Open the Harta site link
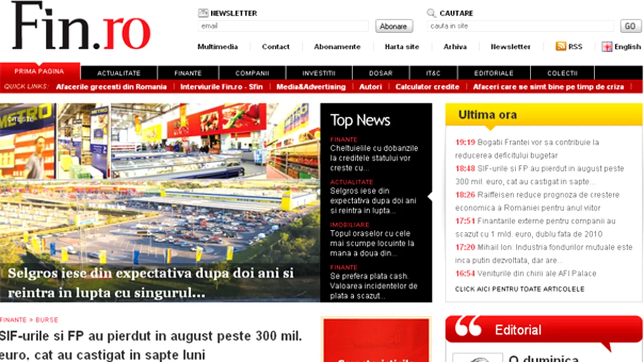This screenshot has width=644, height=362. point(402,47)
